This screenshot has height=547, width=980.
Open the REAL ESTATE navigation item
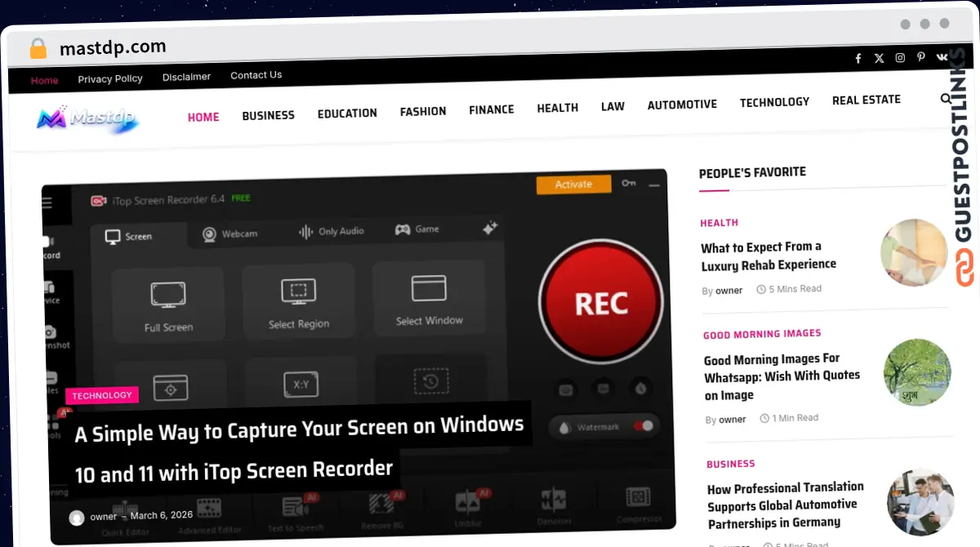pos(866,100)
